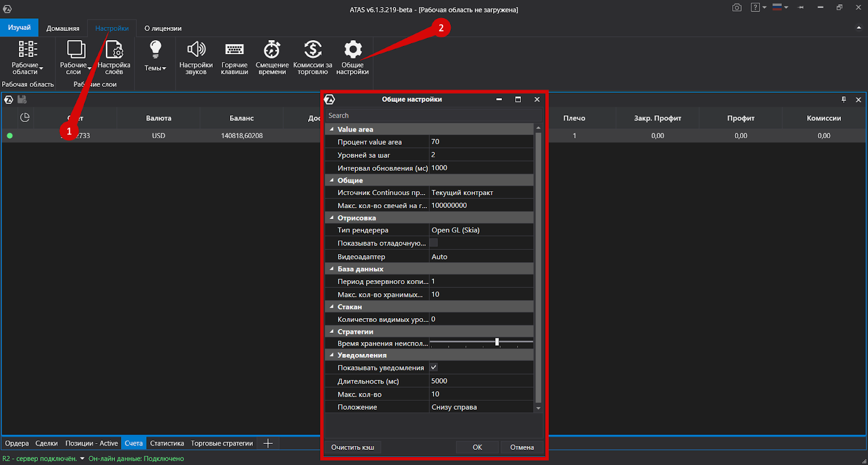The image size is (868, 465).
Task: Edit Длительность (мс) field 5000
Action: click(481, 381)
